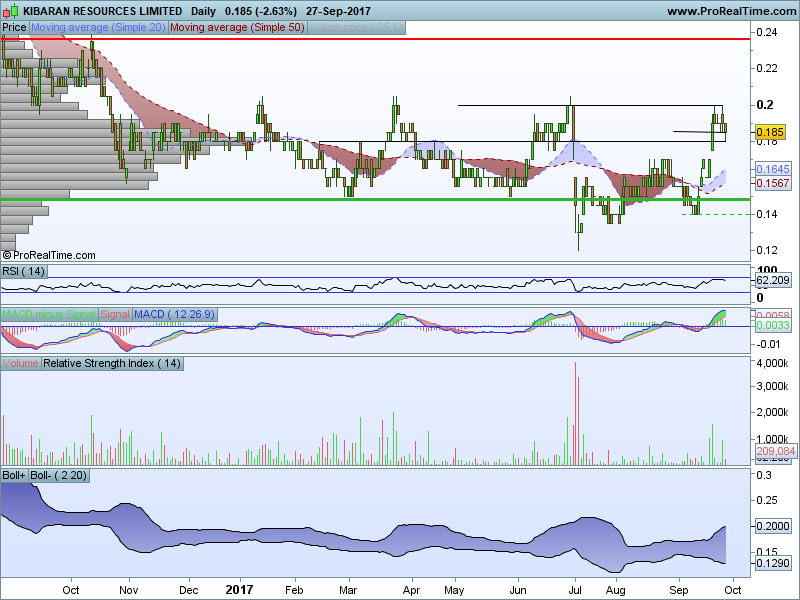
Task: Click the Jul label on the time axis
Action: pos(575,590)
